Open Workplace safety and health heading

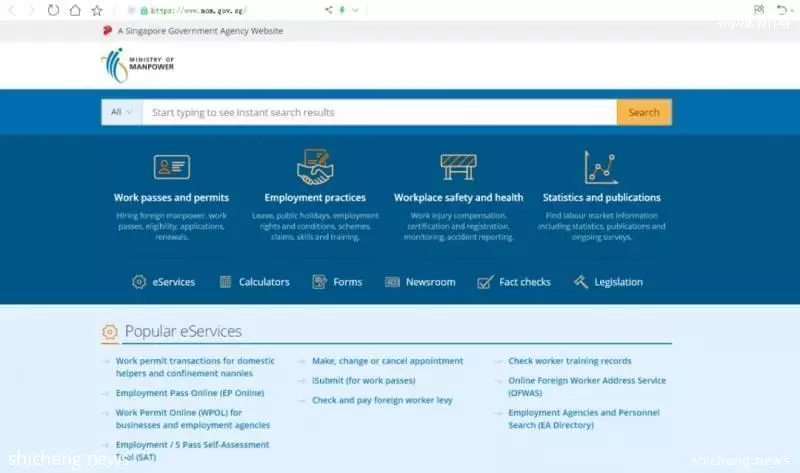458,197
